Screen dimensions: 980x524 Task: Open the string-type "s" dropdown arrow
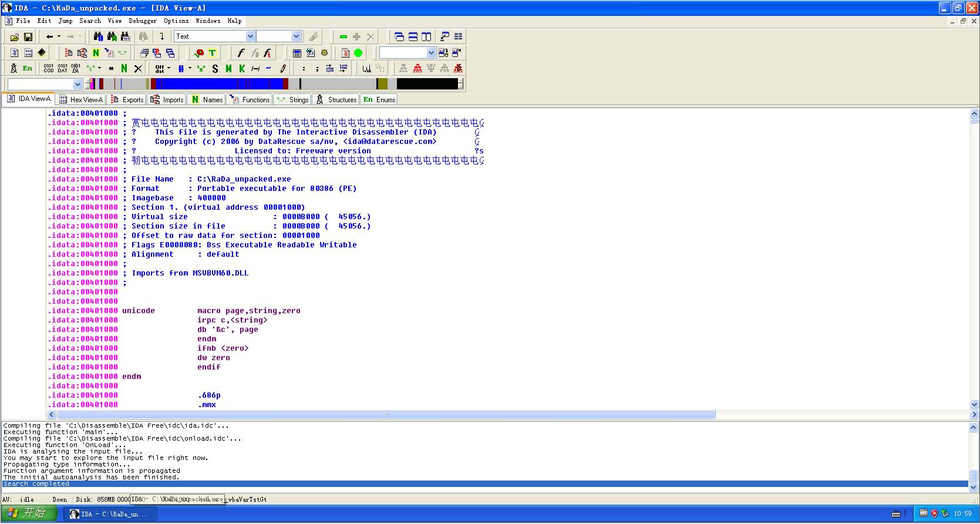point(99,68)
